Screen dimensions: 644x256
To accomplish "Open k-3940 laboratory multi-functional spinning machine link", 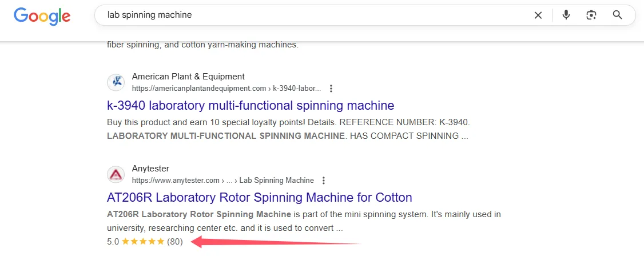I will [251, 106].
